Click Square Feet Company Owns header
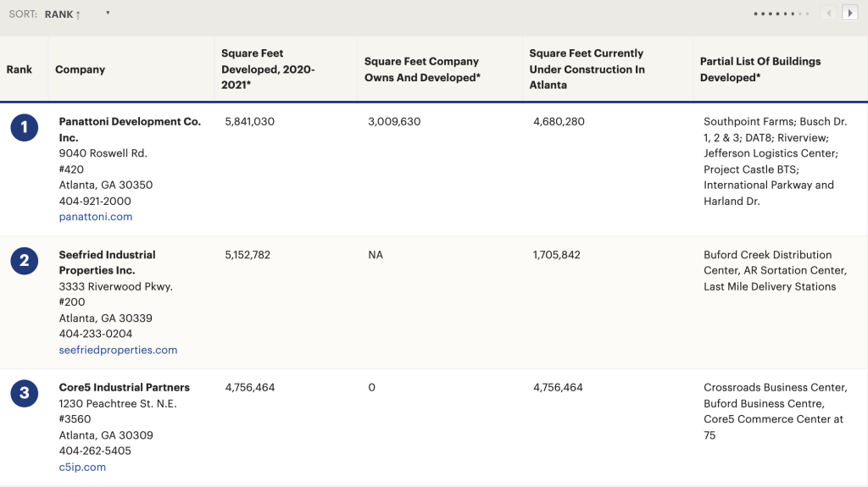Screen dimensions: 868x487 [x=422, y=69]
